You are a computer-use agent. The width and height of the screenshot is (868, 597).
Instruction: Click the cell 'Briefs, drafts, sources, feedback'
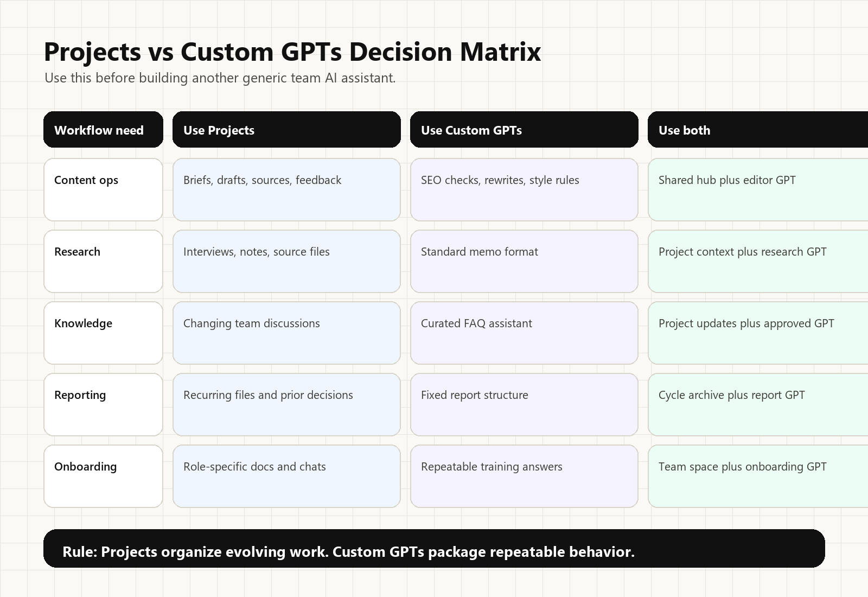pyautogui.click(x=286, y=189)
